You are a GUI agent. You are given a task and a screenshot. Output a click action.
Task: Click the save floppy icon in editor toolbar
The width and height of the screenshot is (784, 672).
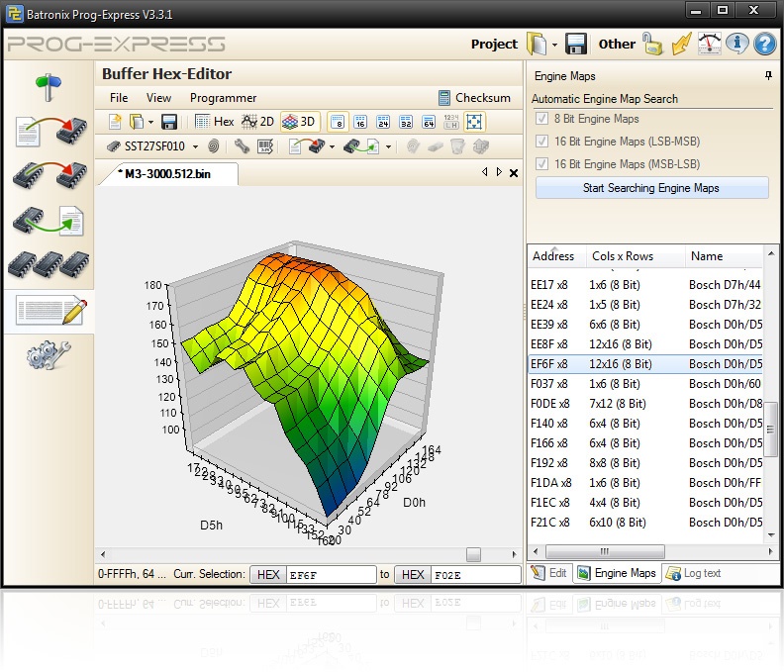pos(169,122)
